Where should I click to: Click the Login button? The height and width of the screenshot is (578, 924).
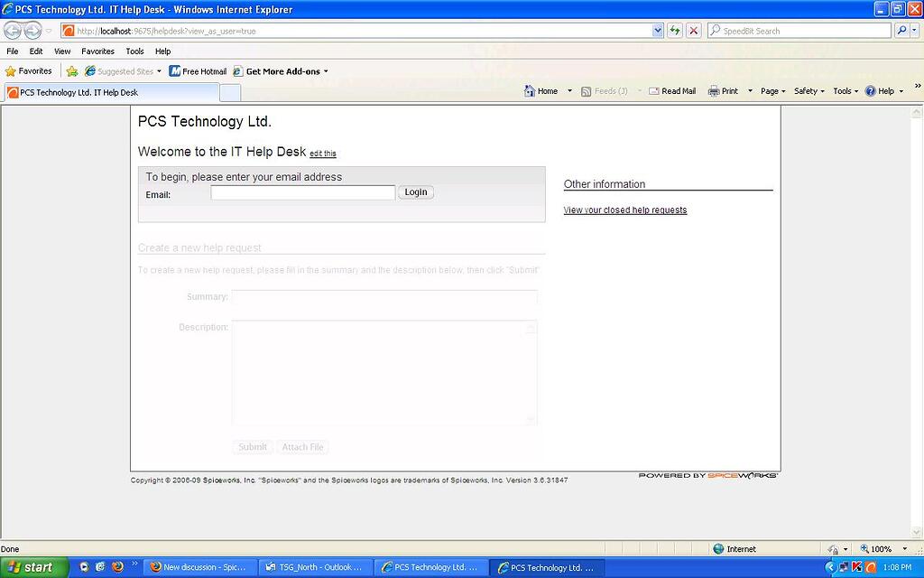click(x=415, y=192)
